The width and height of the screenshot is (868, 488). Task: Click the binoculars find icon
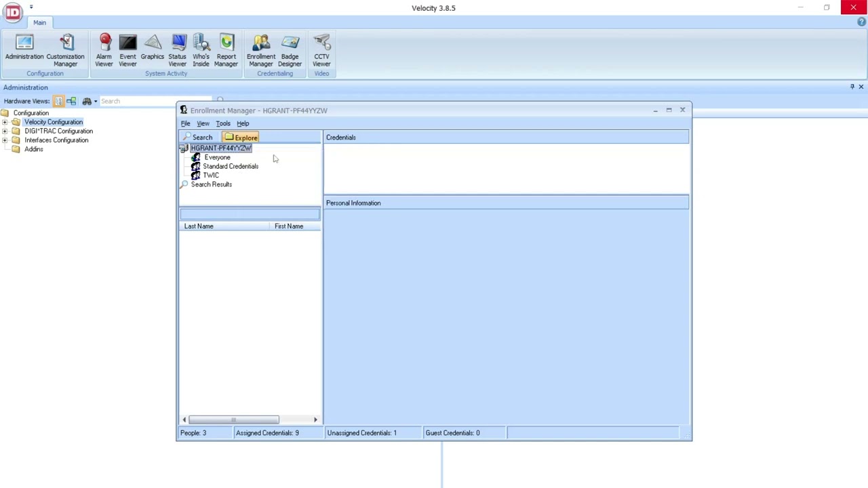pos(87,101)
